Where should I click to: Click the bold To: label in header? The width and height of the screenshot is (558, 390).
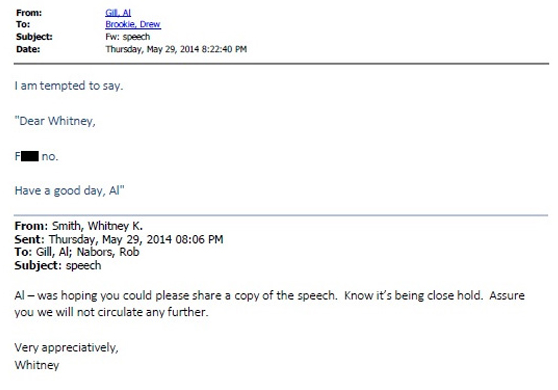[x=23, y=24]
